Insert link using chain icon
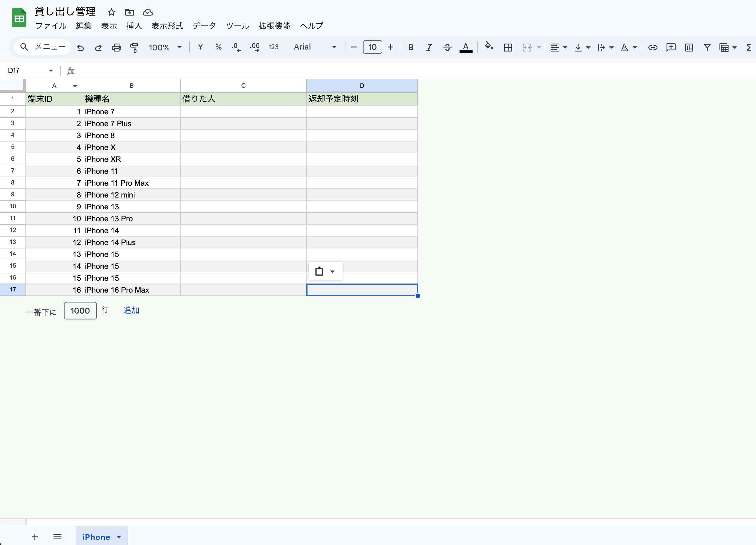This screenshot has width=756, height=545. point(652,48)
